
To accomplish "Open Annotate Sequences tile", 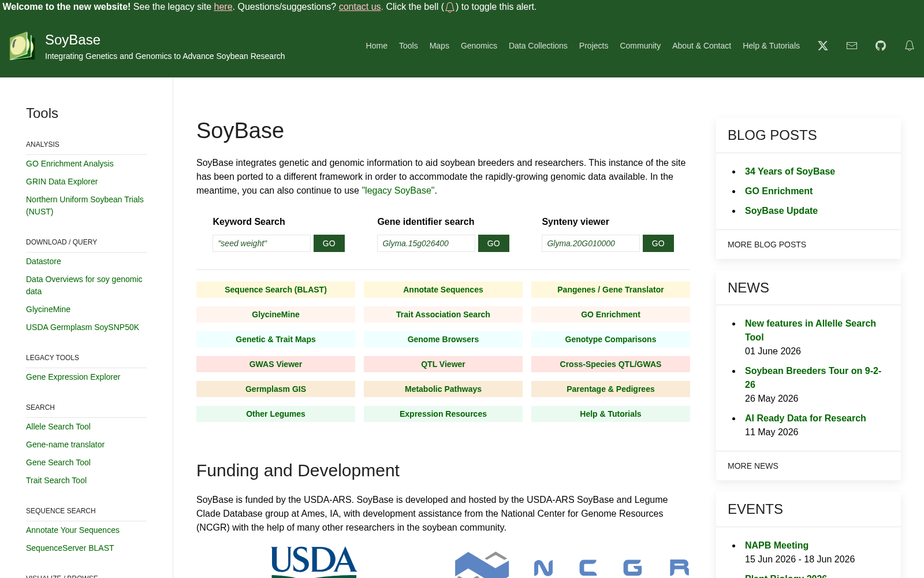I will (x=443, y=290).
